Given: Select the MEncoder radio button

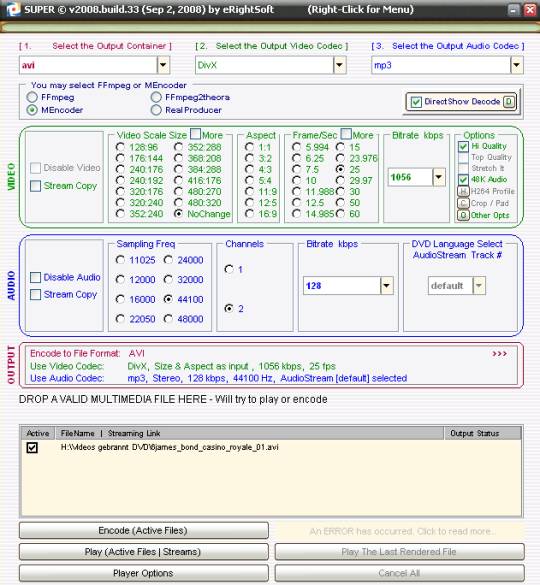Looking at the screenshot, I should click(32, 110).
